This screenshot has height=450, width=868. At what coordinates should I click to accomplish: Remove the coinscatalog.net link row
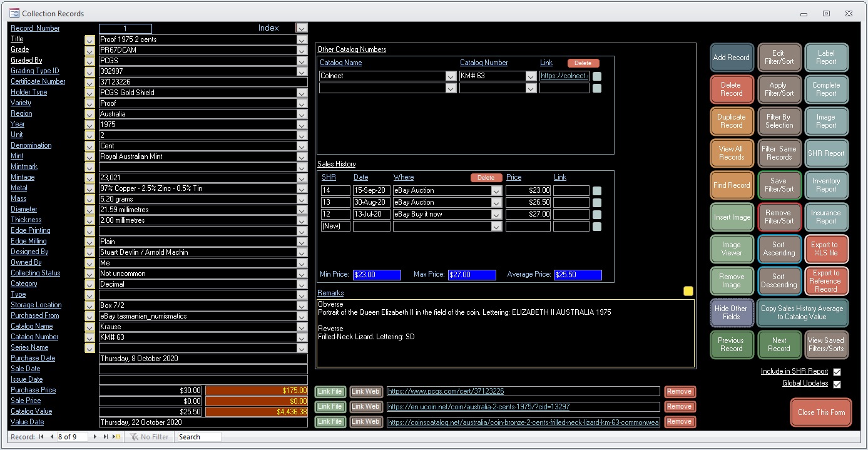(x=680, y=422)
